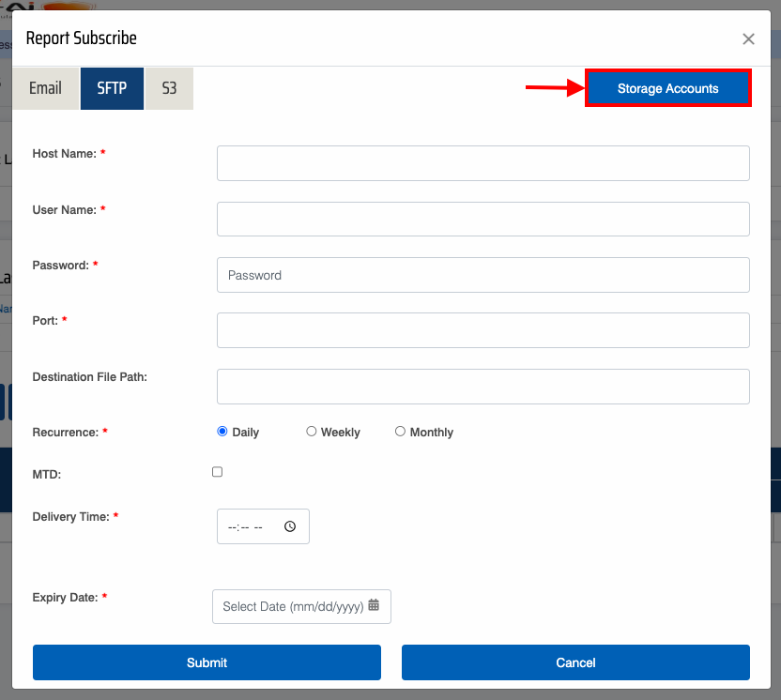Select Monthly recurrence radio button
The width and height of the screenshot is (781, 700).
point(401,432)
